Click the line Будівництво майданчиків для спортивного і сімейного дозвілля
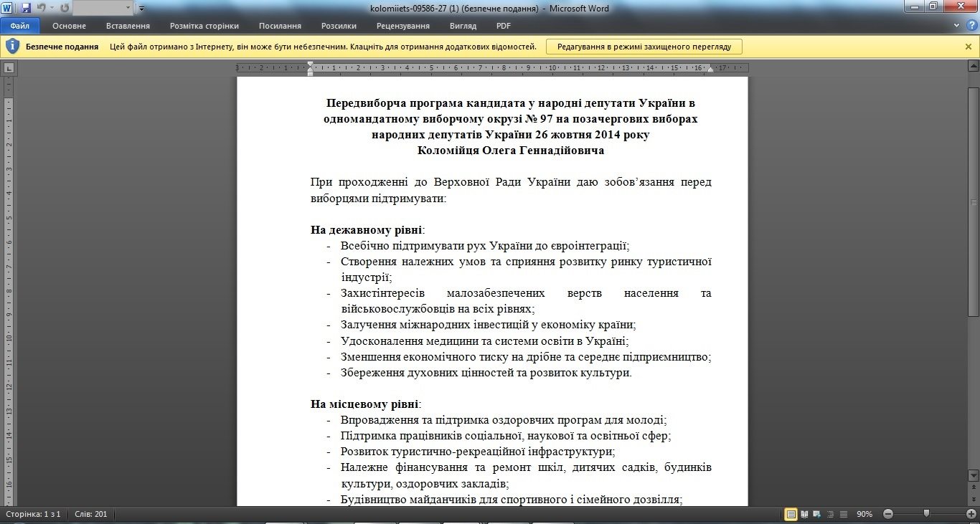 click(512, 499)
